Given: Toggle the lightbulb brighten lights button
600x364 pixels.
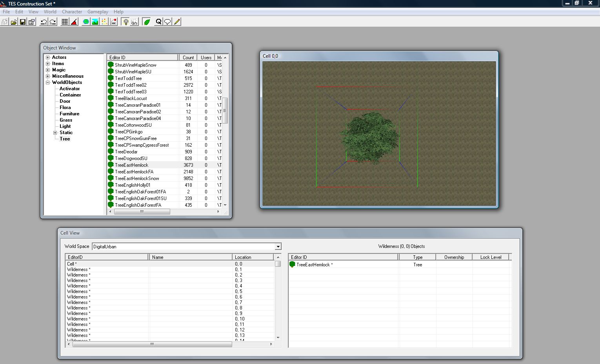Looking at the screenshot, I should [x=126, y=22].
